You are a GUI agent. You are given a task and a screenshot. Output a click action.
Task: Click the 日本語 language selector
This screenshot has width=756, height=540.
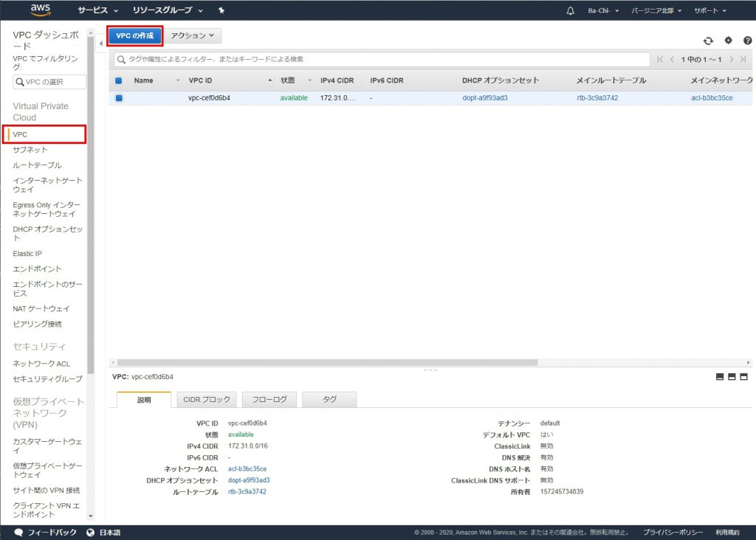point(110,533)
